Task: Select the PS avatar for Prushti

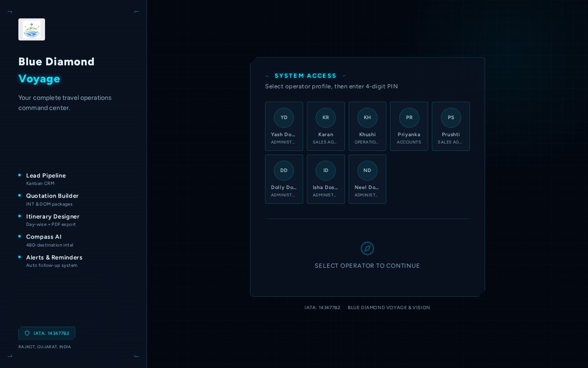Action: pyautogui.click(x=451, y=118)
